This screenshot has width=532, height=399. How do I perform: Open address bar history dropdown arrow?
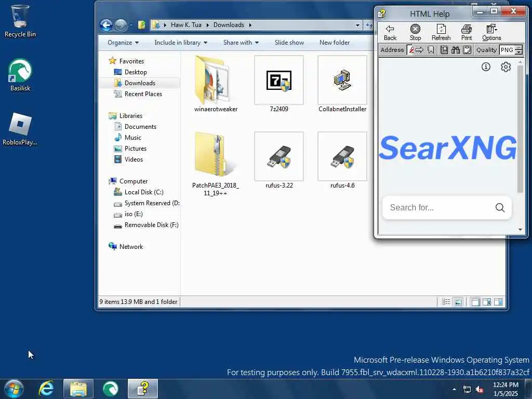coord(357,25)
